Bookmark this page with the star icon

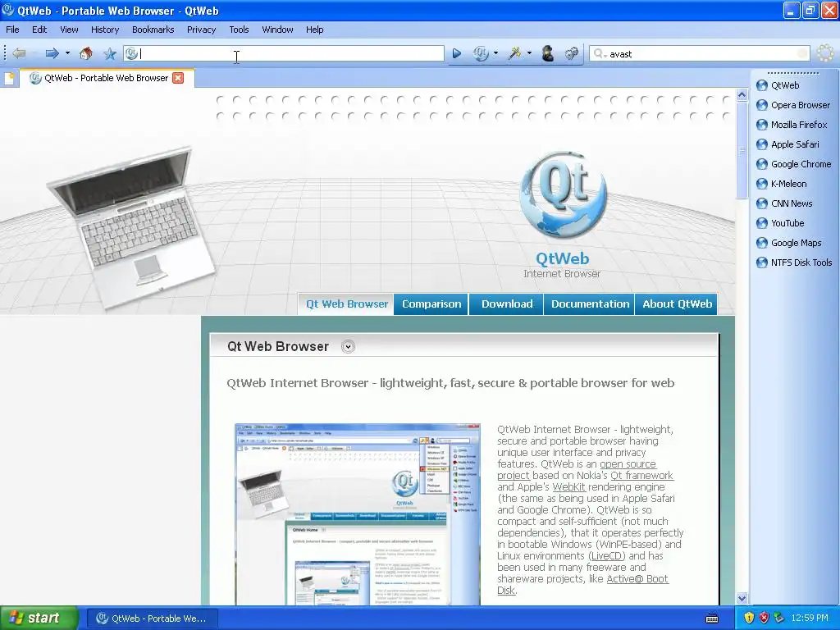(x=110, y=53)
